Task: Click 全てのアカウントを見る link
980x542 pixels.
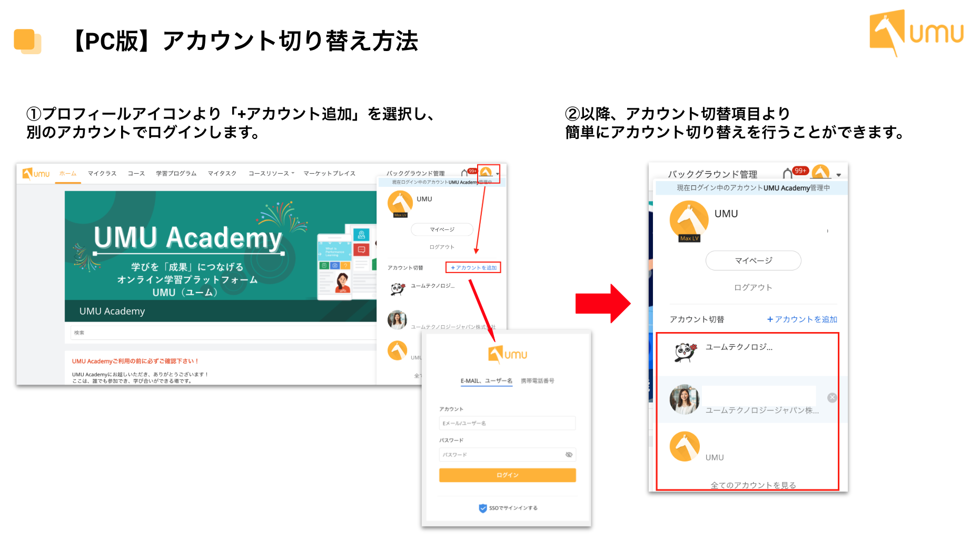Action: [753, 485]
